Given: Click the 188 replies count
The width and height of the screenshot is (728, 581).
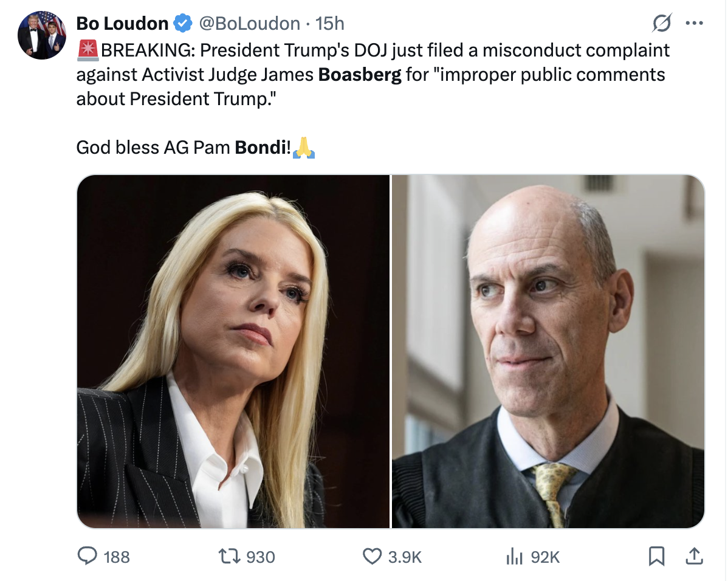Looking at the screenshot, I should [x=117, y=557].
